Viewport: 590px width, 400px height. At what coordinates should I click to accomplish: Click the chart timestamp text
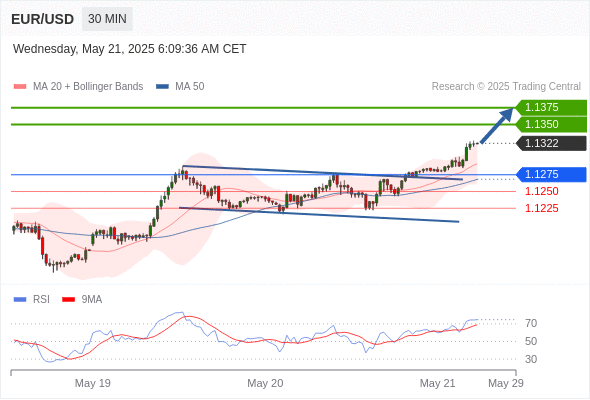[x=129, y=49]
